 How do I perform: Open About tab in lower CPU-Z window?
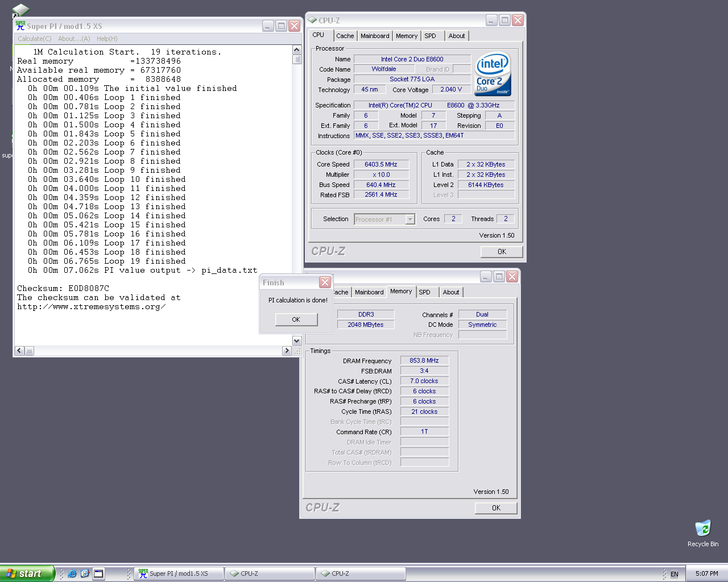[x=451, y=292]
